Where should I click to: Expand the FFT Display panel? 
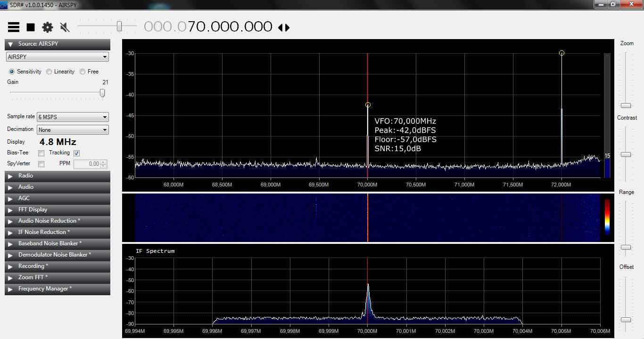(58, 210)
